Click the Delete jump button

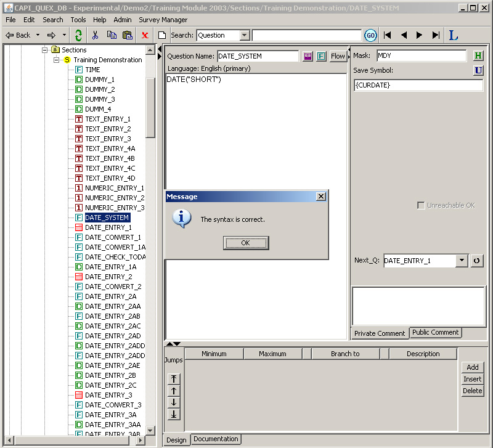[x=472, y=391]
